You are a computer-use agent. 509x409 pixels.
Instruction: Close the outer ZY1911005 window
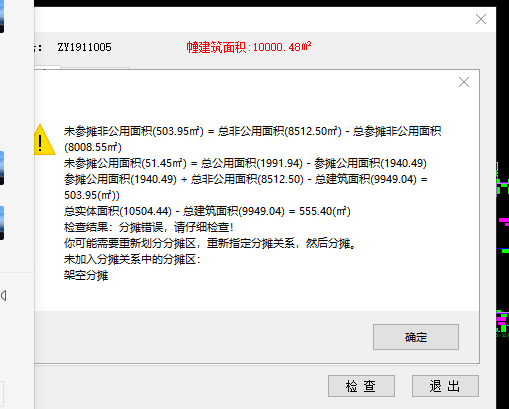[x=481, y=19]
